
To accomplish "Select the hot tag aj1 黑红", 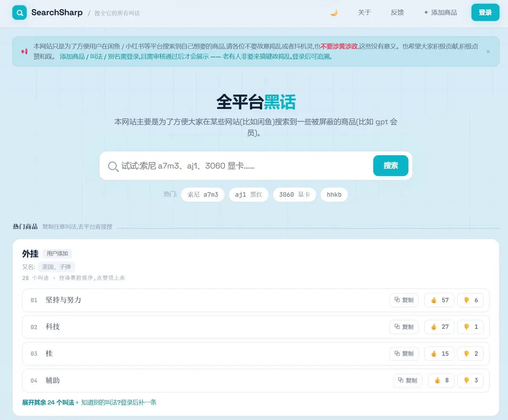I will point(249,195).
